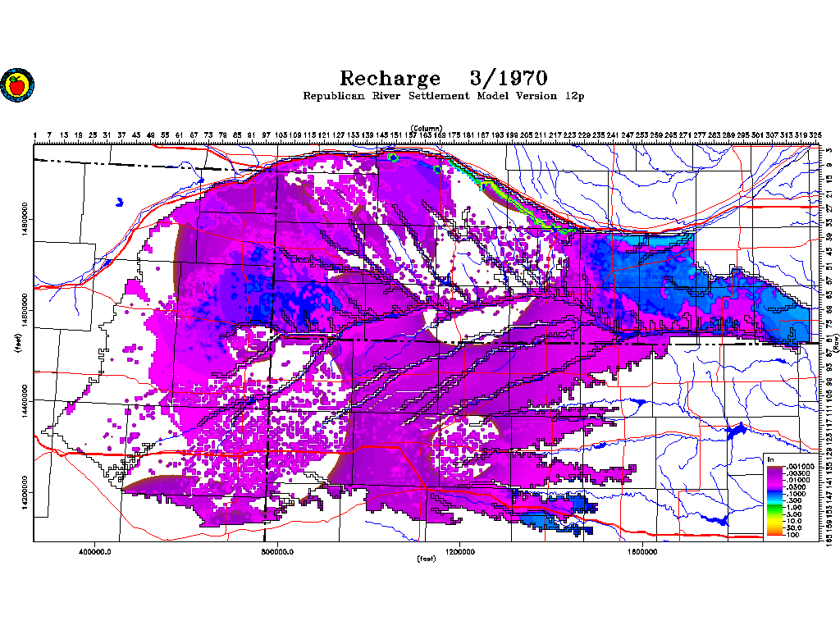Click the 'In' legend units heading

pyautogui.click(x=771, y=459)
